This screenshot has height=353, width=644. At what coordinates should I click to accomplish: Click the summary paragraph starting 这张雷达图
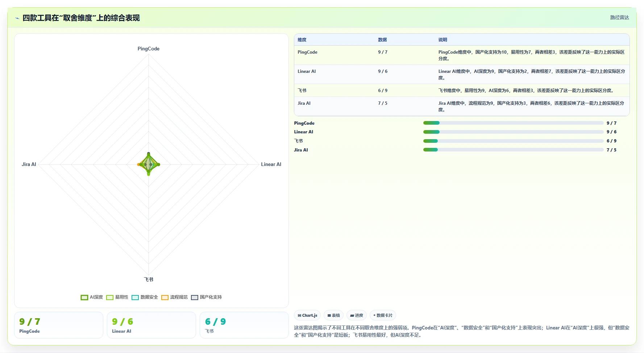click(x=462, y=331)
